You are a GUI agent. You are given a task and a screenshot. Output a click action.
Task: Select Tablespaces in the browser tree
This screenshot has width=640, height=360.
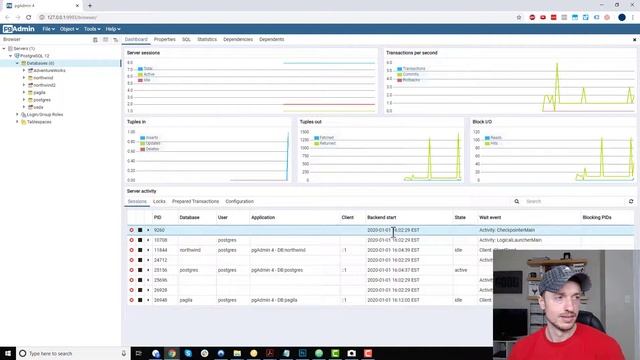(x=39, y=122)
